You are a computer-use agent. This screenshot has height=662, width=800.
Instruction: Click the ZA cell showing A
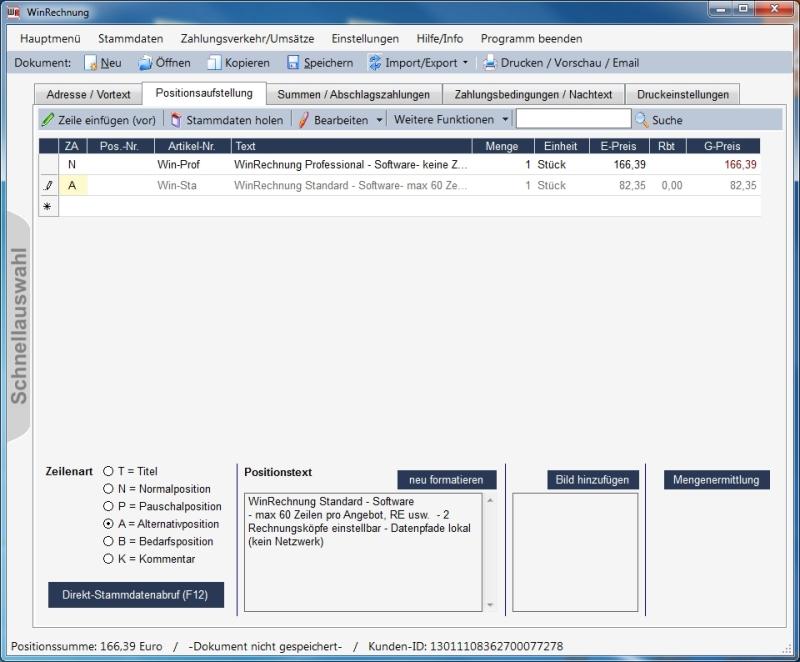(72, 185)
